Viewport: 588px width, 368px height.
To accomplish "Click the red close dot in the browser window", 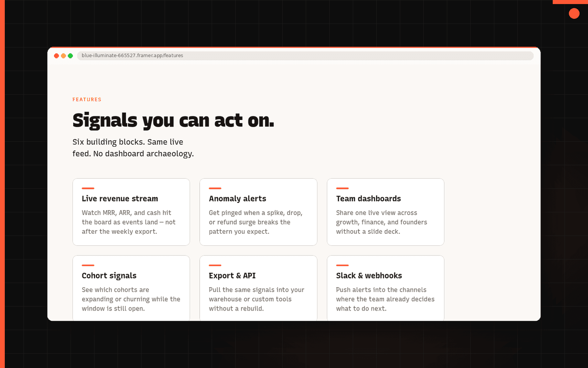I will coord(56,56).
